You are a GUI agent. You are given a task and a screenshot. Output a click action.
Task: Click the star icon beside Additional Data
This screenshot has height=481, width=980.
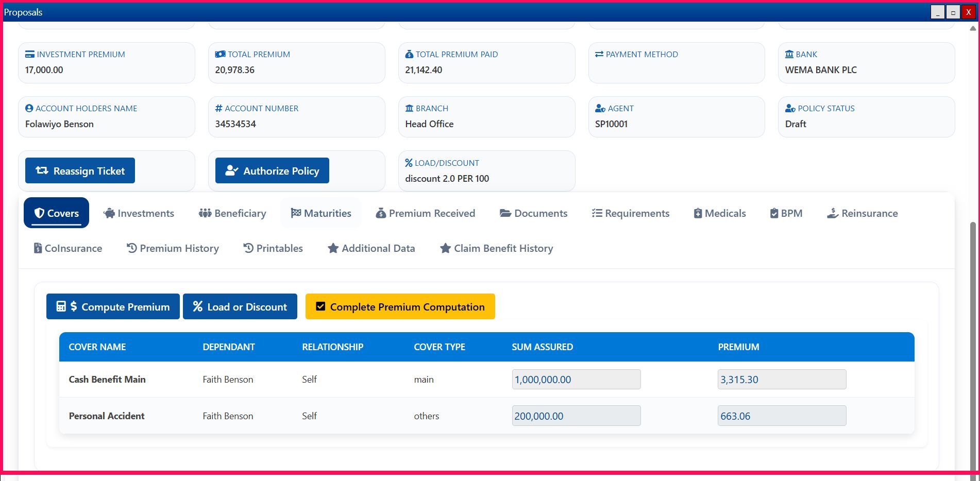pos(333,248)
